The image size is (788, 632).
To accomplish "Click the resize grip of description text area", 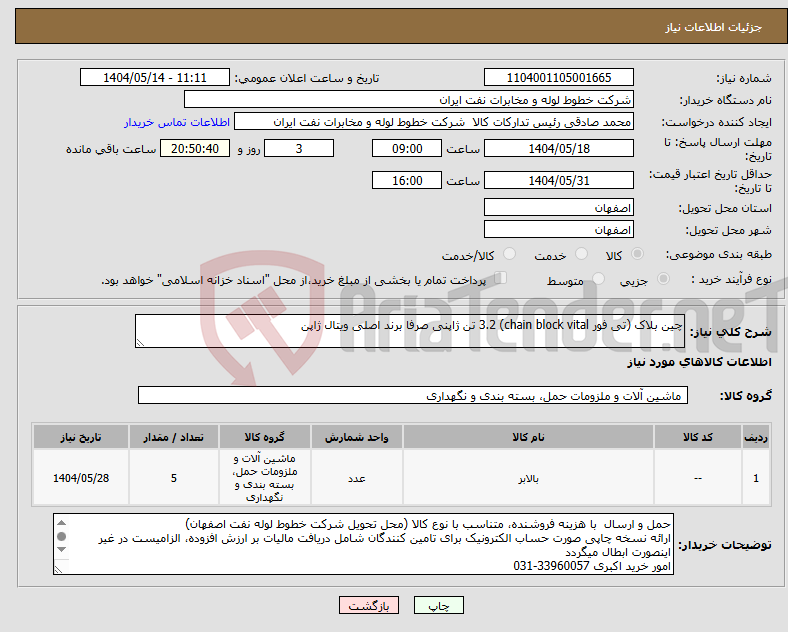I will 140,343.
